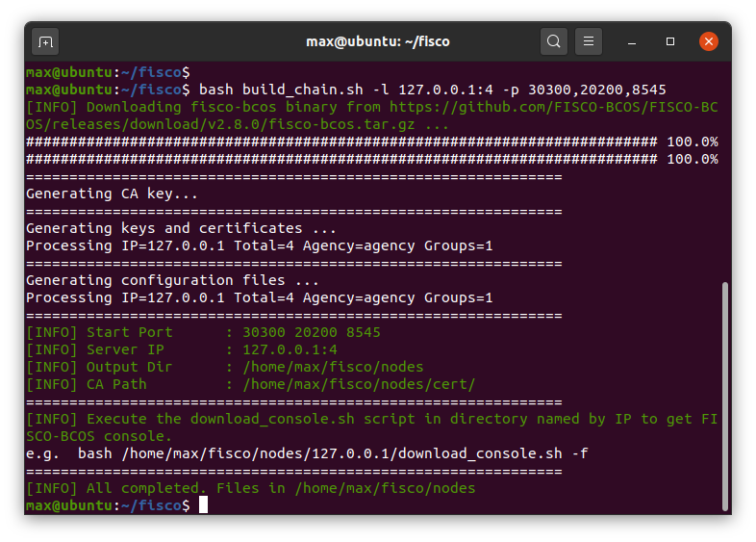
Task: Open the hamburger menu
Action: (x=589, y=41)
